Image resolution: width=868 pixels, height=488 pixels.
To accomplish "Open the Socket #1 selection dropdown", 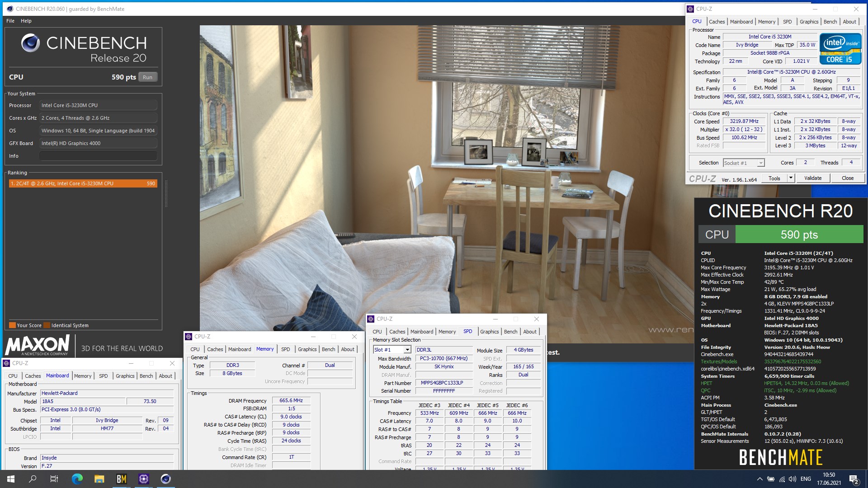I will 744,163.
